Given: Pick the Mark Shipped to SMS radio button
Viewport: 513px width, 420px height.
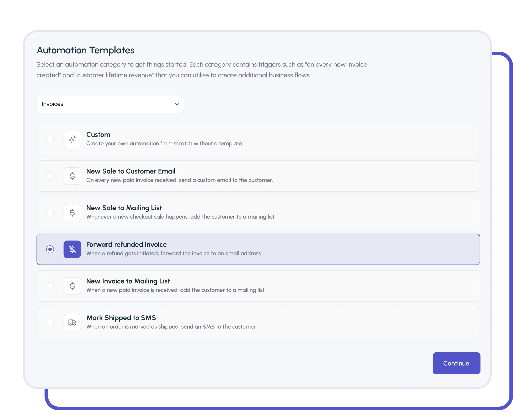Looking at the screenshot, I should [x=50, y=323].
